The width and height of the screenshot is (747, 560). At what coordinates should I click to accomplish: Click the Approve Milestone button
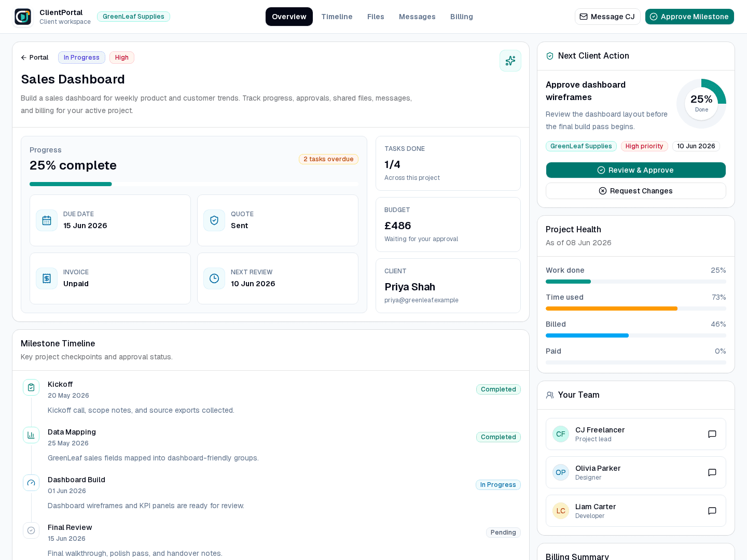[x=689, y=17]
